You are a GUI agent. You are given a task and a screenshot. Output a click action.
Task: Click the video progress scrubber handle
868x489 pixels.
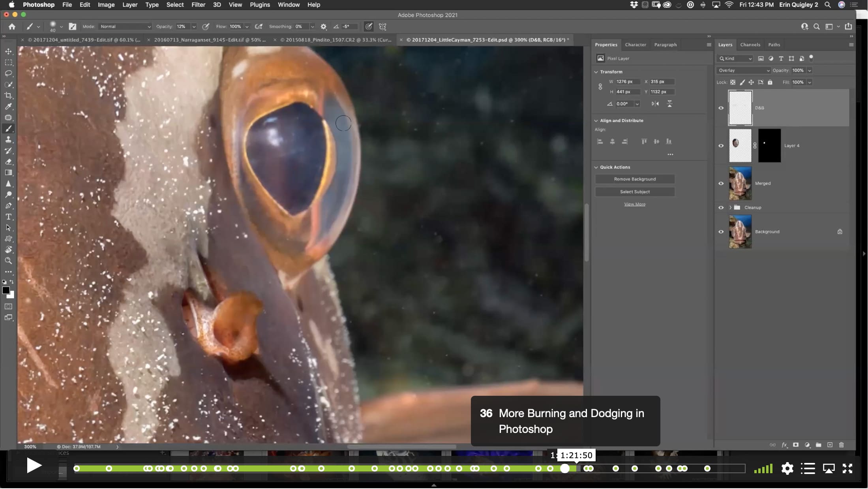point(565,468)
